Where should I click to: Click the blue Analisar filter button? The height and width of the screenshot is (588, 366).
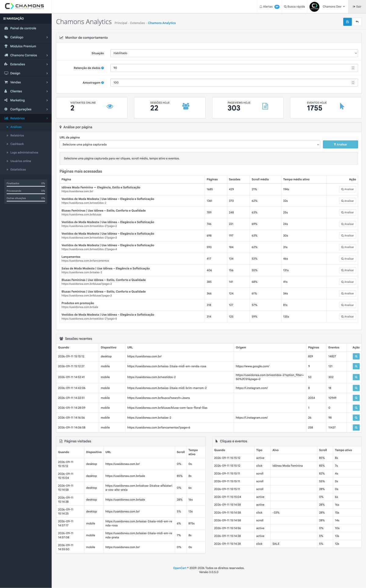(x=340, y=144)
